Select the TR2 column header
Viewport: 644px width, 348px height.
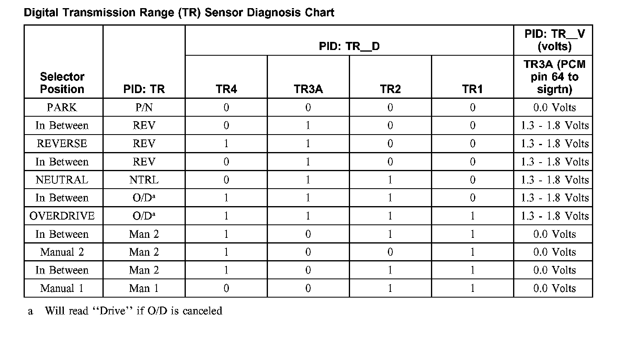pos(390,89)
